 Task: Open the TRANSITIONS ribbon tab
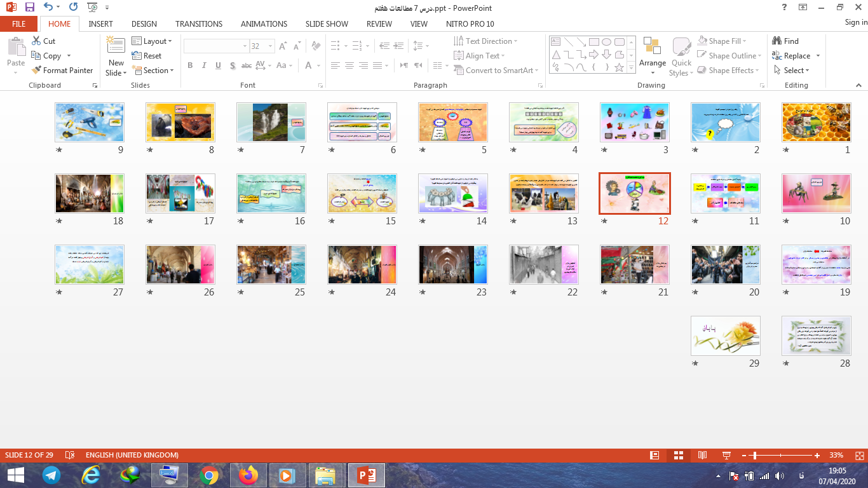click(199, 24)
